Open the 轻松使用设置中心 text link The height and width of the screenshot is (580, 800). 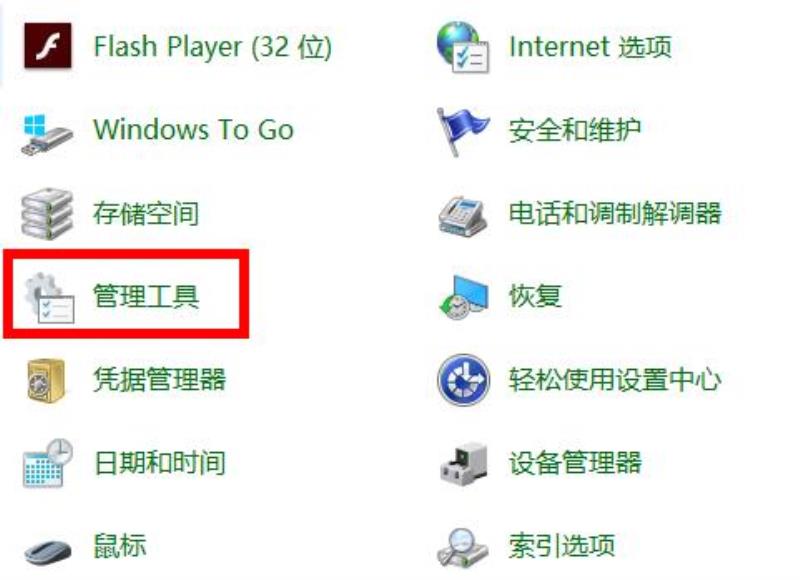(x=615, y=380)
